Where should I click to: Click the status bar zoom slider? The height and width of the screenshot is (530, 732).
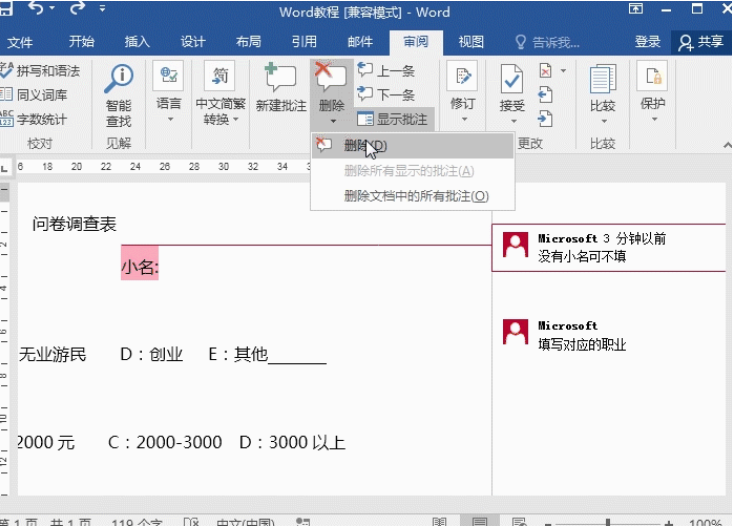click(608, 524)
